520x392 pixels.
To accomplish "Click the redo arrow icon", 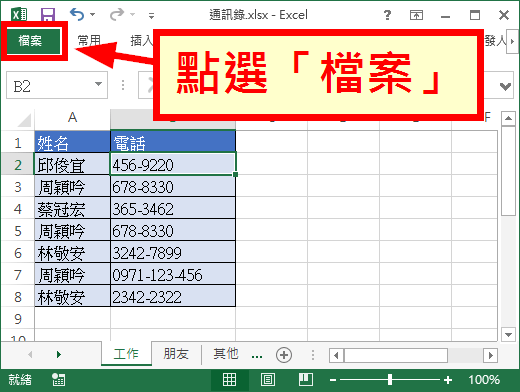I will (x=117, y=14).
